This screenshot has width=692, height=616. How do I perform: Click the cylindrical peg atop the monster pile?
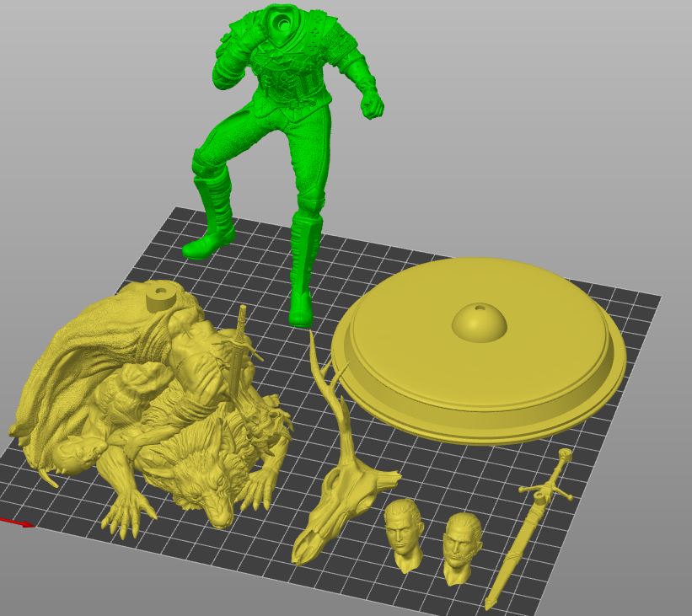[159, 297]
